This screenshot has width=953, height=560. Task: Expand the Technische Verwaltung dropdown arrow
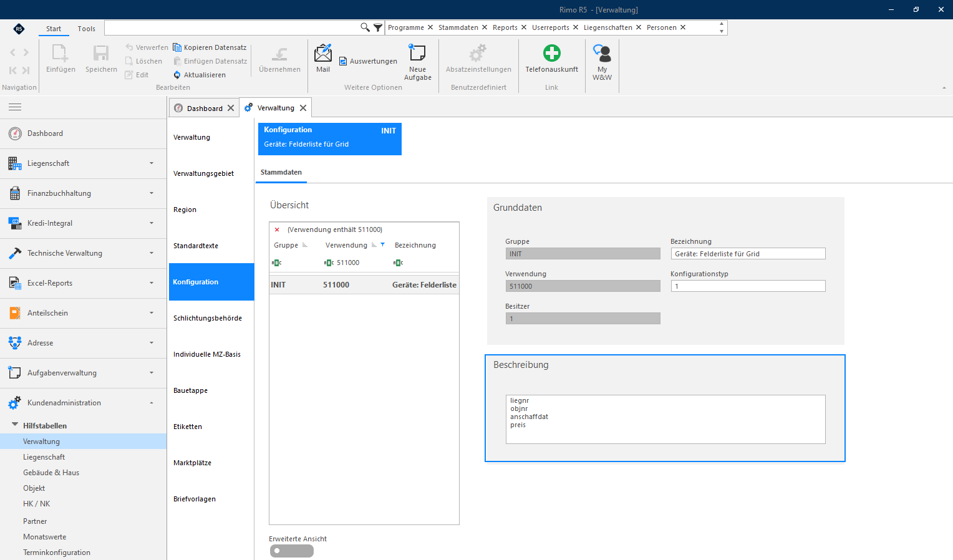click(x=152, y=253)
